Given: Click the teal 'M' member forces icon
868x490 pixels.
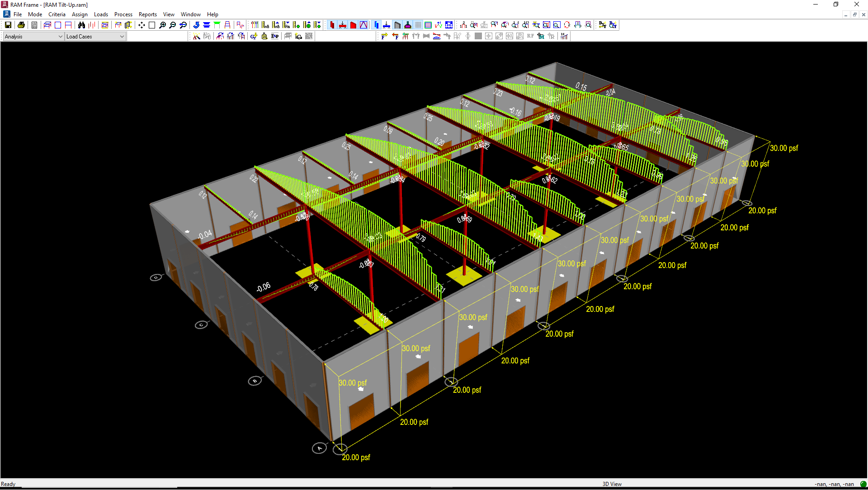Looking at the screenshot, I should (541, 36).
